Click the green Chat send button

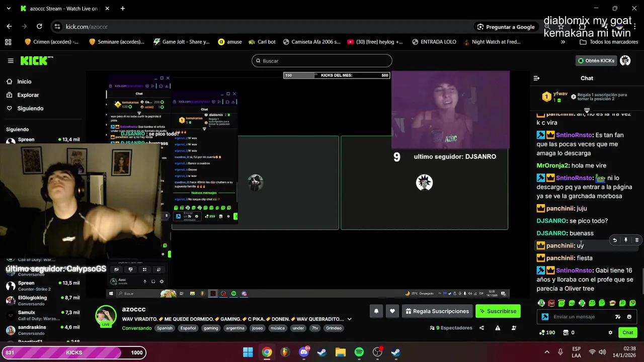tap(627, 332)
